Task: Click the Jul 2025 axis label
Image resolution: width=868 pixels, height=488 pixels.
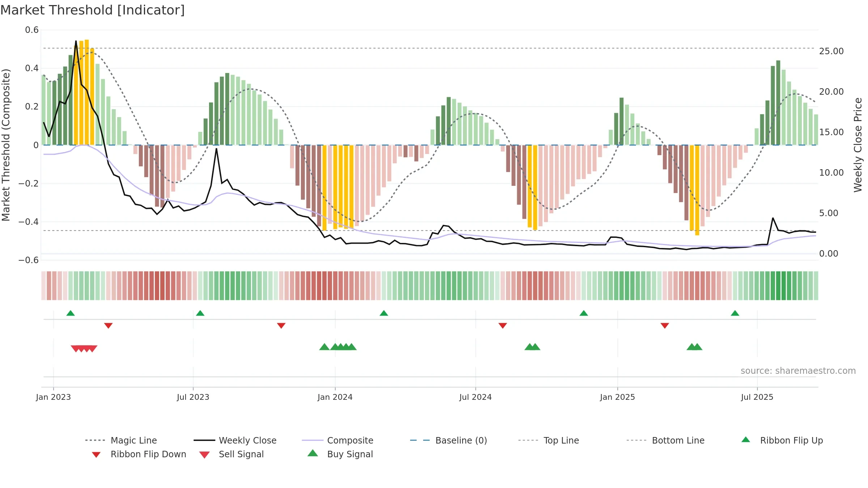Action: pos(757,397)
